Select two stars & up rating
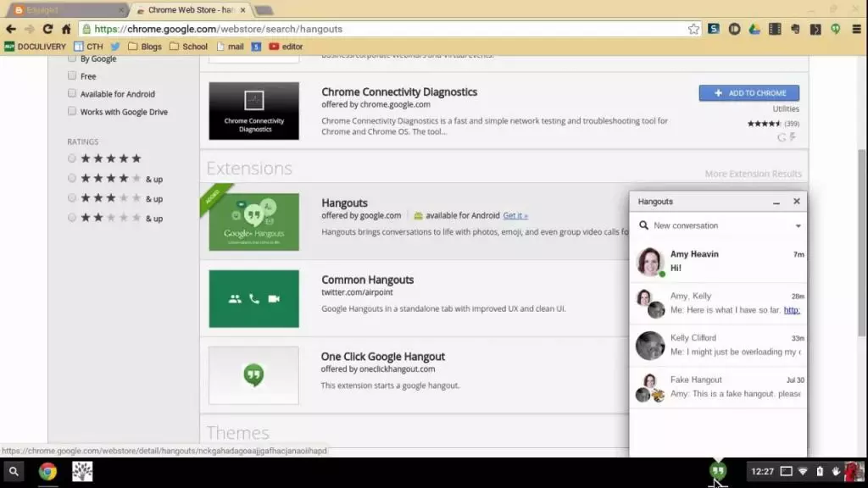The height and width of the screenshot is (488, 868). click(x=72, y=218)
